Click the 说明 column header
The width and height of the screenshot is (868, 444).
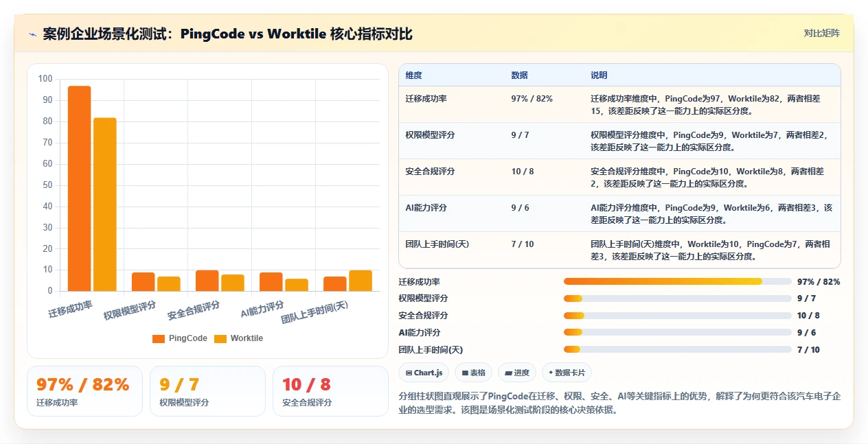point(599,75)
